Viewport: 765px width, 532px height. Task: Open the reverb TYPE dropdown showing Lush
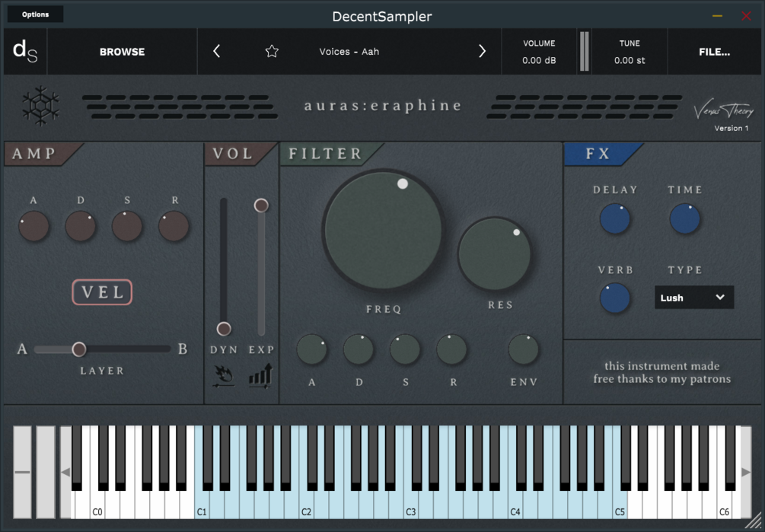693,298
